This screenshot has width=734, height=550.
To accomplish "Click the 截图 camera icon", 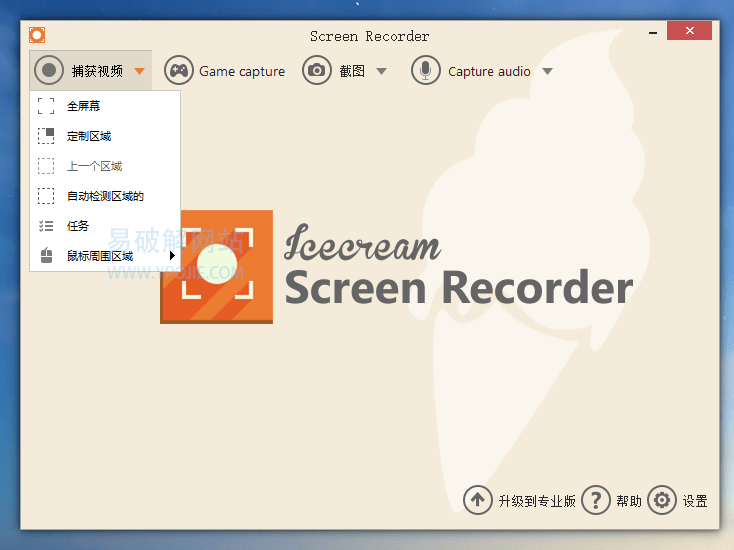I will (x=316, y=70).
